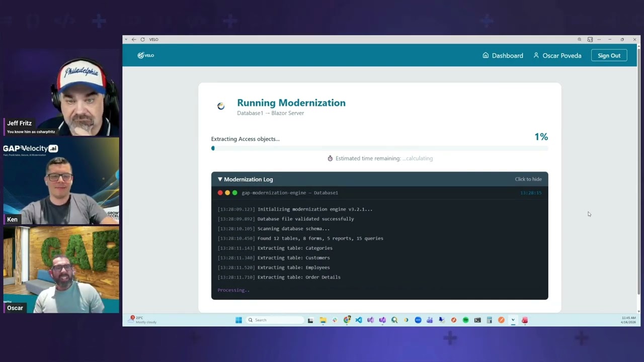Click the VELO logo in header
Viewport: 644px width, 362px height.
coord(146,55)
